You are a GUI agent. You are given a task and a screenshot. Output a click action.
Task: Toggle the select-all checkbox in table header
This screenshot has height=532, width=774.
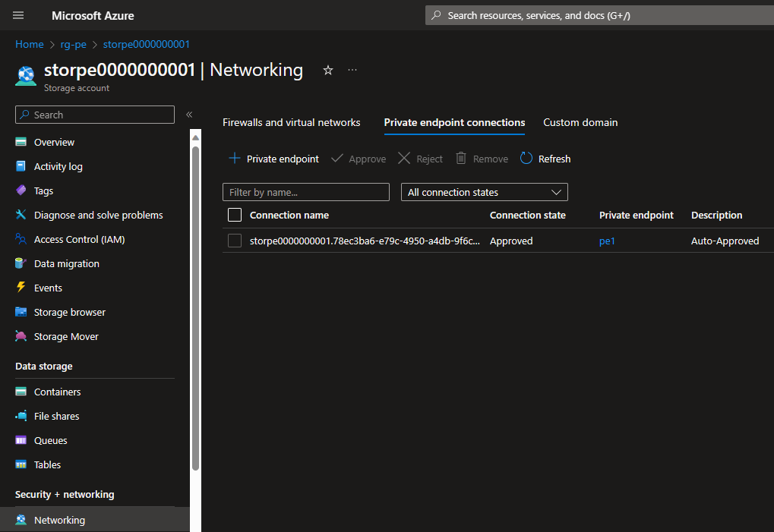coord(235,215)
